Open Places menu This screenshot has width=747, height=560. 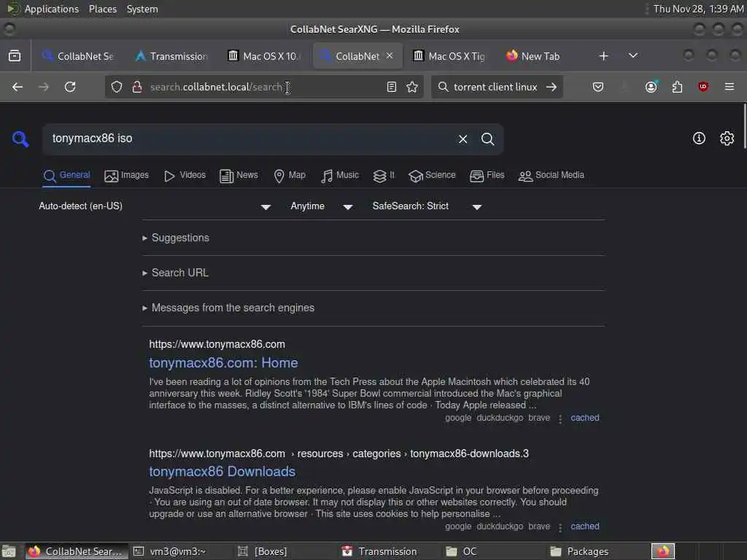102,9
